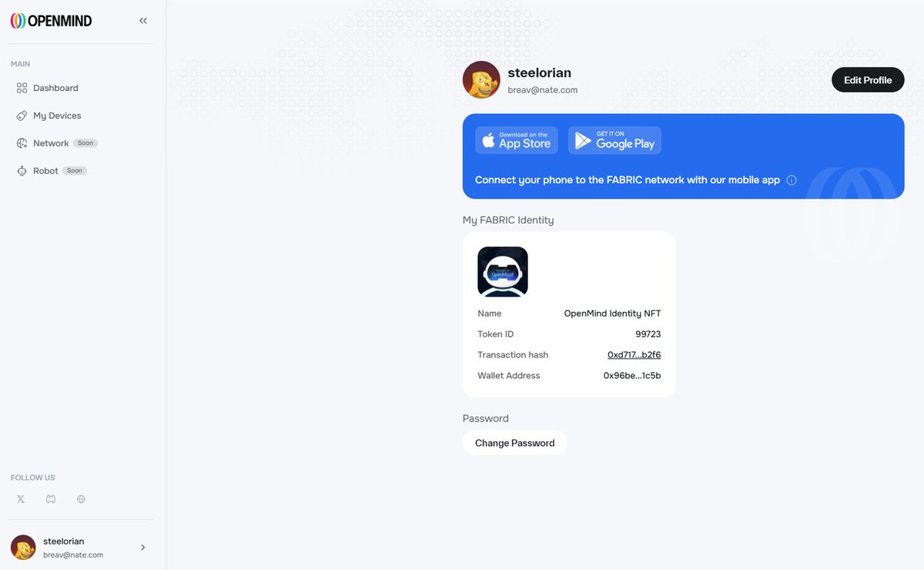Click the info icon after mobile app text
This screenshot has height=570, width=924.
pyautogui.click(x=792, y=180)
